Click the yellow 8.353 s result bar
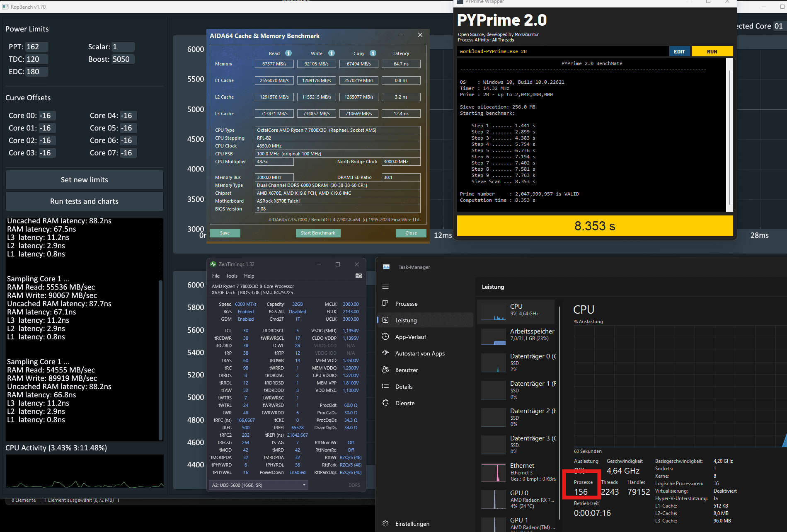The width and height of the screenshot is (787, 532). 595,226
